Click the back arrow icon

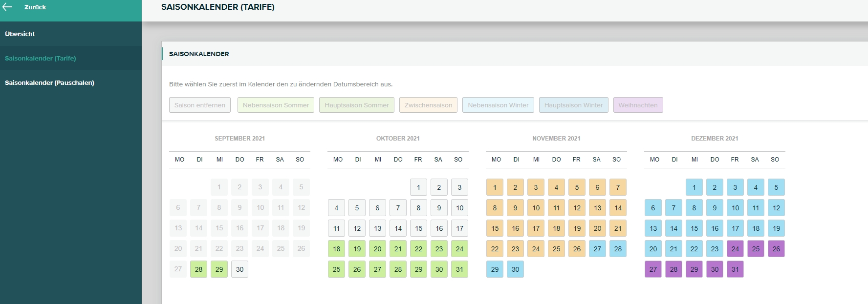(8, 7)
